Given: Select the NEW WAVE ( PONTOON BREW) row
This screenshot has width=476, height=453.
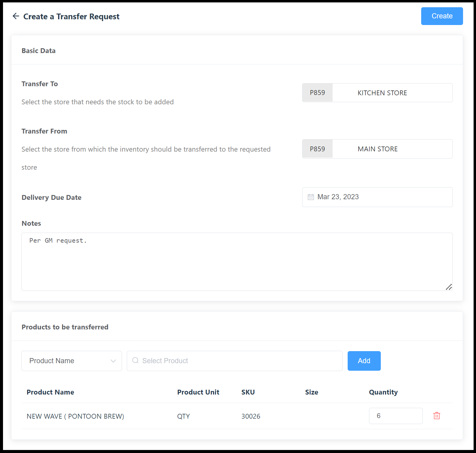Looking at the screenshot, I should pos(75,416).
